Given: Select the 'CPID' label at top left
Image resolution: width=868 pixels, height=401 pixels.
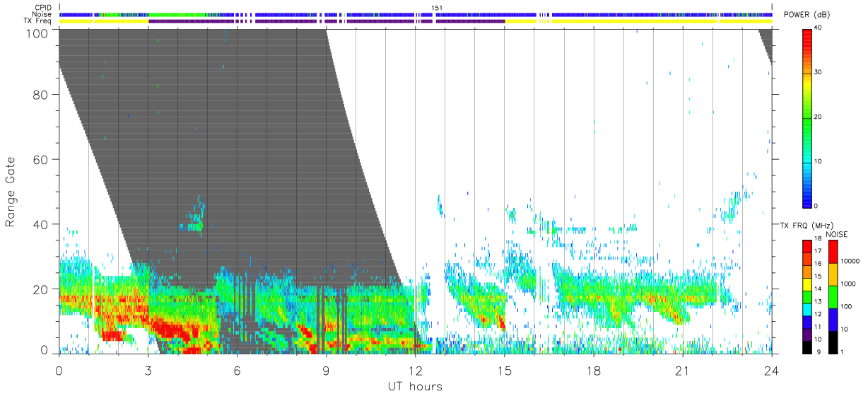Looking at the screenshot, I should tap(42, 8).
